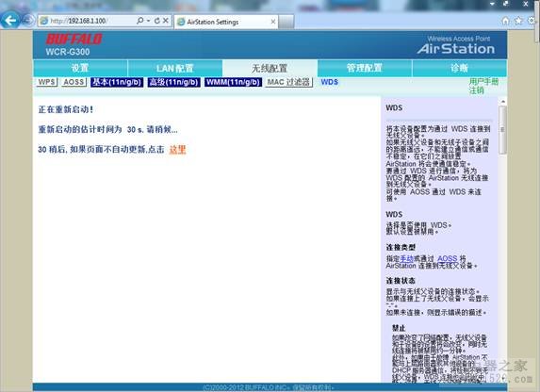Restore down the browser window
The height and width of the screenshot is (392, 540).
(506, 4)
